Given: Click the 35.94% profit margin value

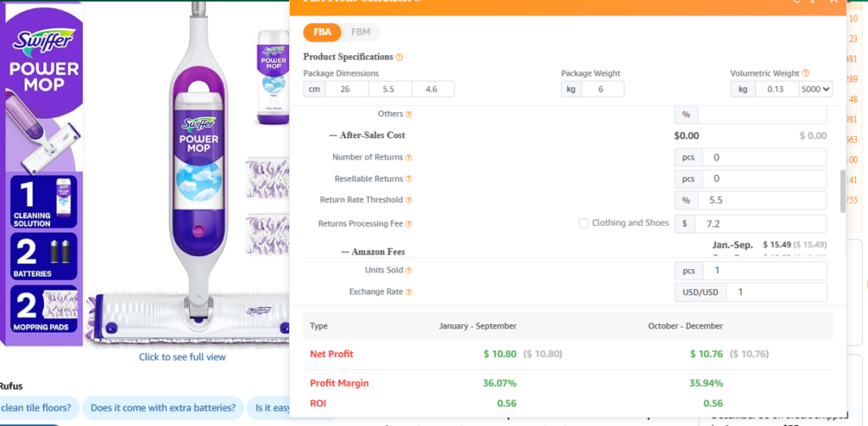Looking at the screenshot, I should click(x=706, y=384).
